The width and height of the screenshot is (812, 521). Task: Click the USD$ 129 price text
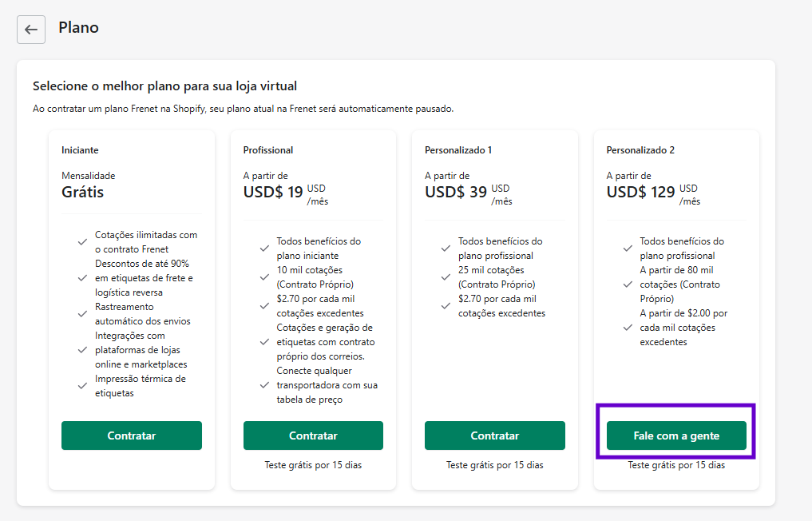click(640, 193)
